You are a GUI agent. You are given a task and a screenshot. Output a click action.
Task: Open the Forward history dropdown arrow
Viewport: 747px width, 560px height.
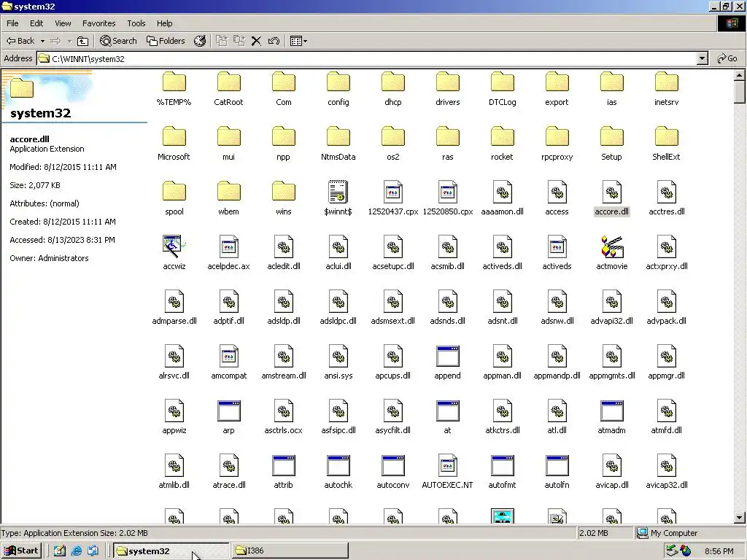click(69, 41)
